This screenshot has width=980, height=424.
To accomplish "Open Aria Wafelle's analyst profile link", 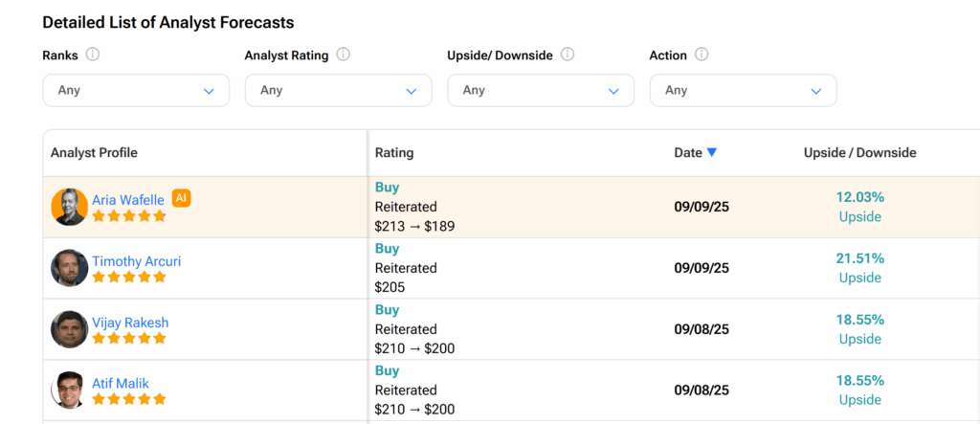I will coord(128,200).
